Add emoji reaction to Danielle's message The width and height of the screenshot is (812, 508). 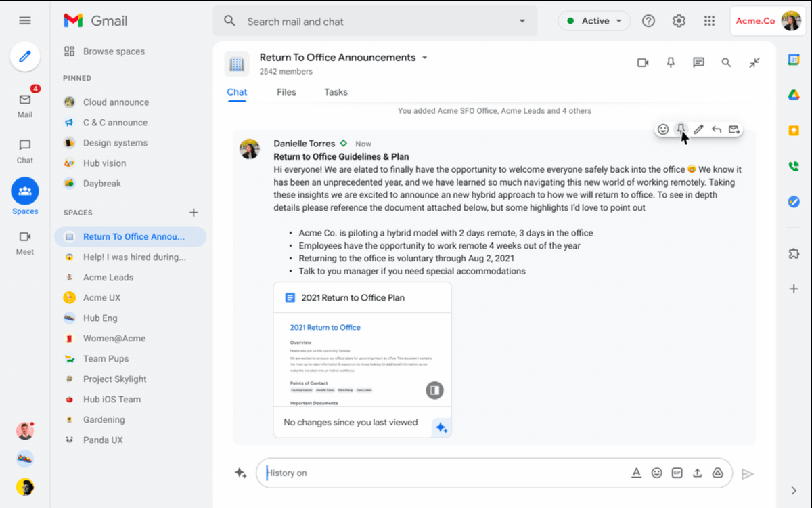point(663,129)
